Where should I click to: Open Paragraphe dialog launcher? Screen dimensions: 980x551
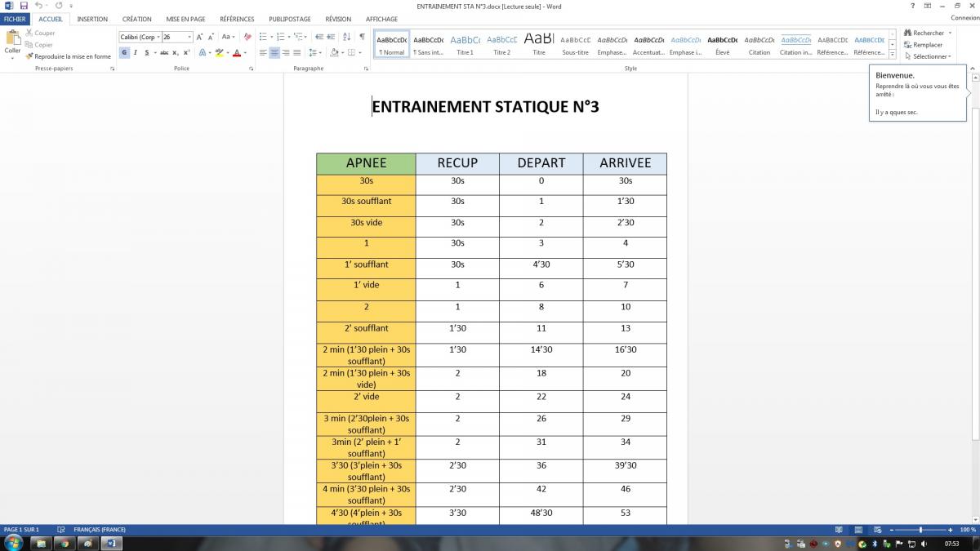[x=364, y=69]
